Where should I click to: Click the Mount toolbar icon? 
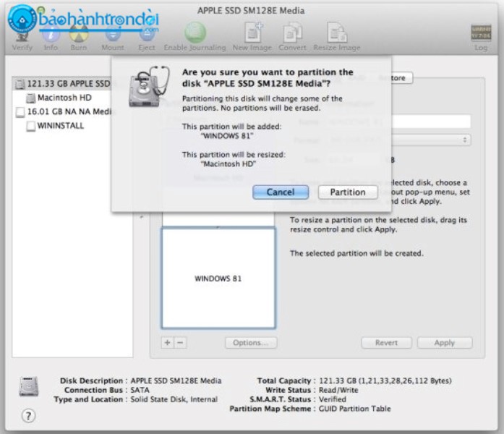pos(113,35)
